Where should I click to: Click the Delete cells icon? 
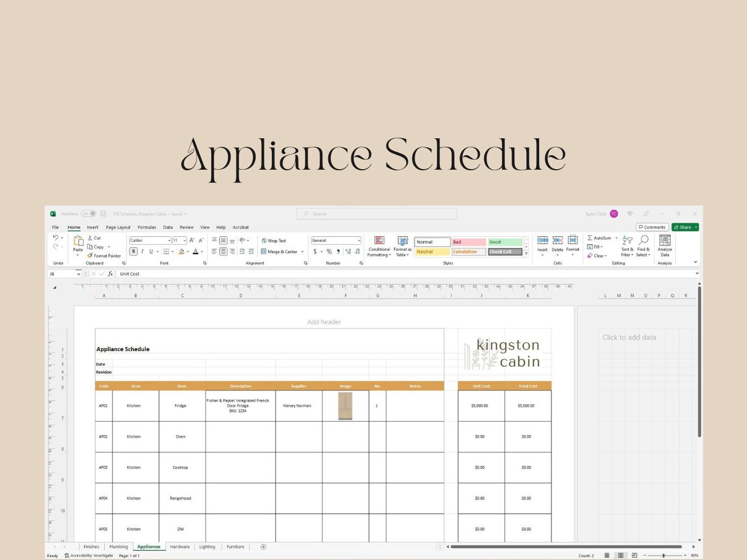tap(558, 241)
